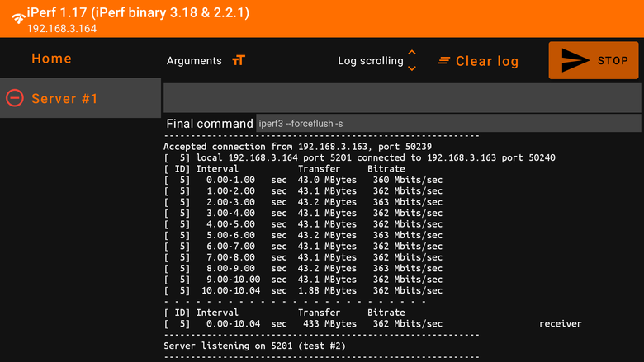Stop the running iPerf server
This screenshot has height=362, width=644.
tap(594, 60)
